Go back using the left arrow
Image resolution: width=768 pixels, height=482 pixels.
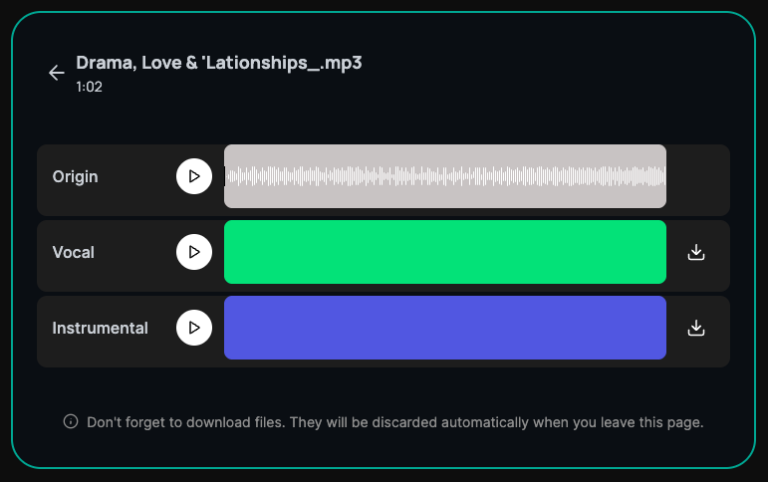click(56, 73)
